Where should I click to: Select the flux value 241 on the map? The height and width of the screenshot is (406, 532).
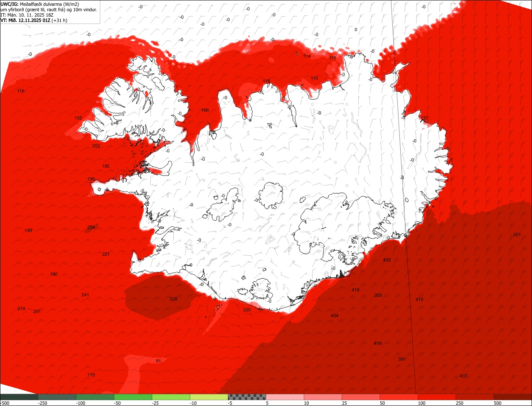pos(85,295)
